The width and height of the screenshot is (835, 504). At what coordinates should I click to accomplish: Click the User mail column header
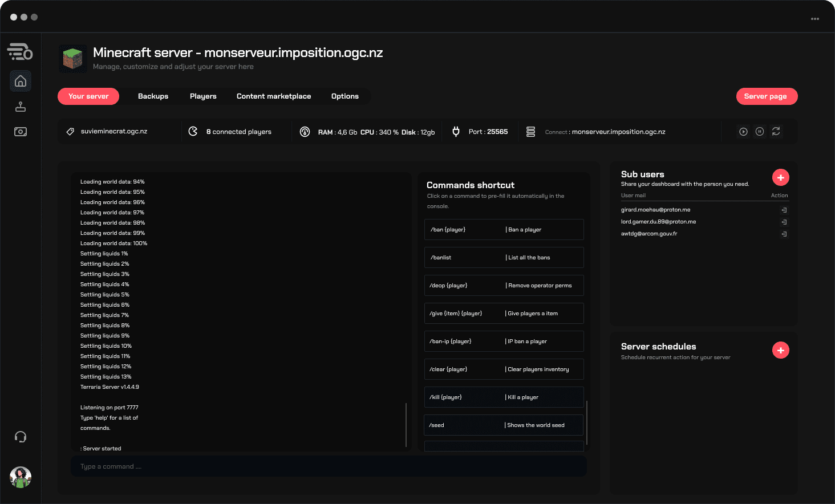pos(633,196)
